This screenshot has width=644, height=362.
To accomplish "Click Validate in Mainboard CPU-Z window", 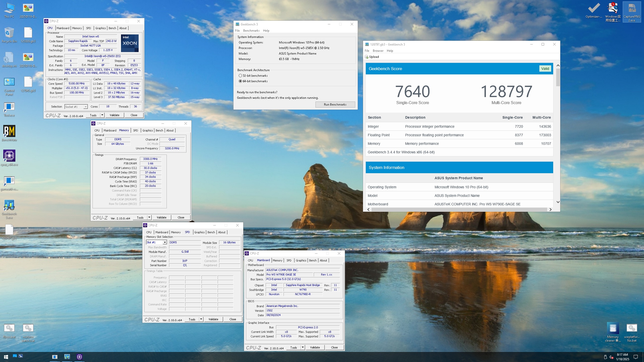I will pyautogui.click(x=315, y=347).
